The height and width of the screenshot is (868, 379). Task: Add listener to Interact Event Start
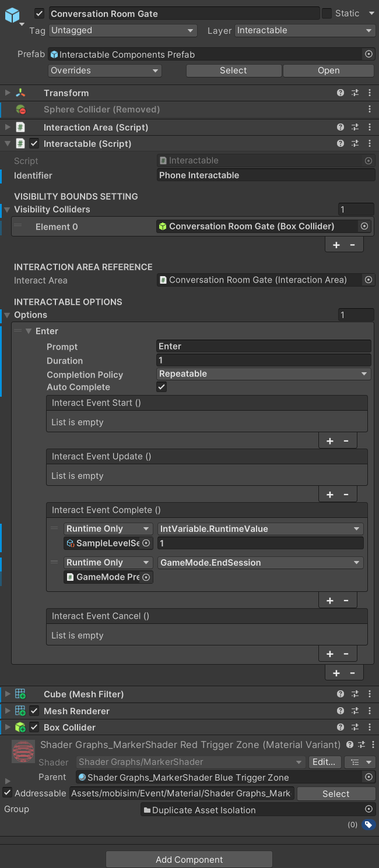pyautogui.click(x=330, y=441)
